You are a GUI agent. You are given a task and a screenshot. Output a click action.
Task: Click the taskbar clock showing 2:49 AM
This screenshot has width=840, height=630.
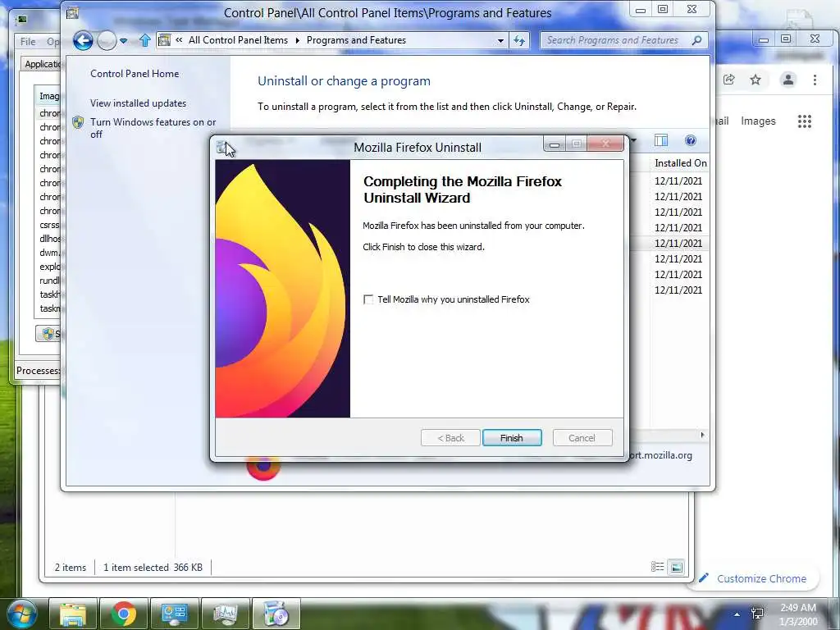[798, 614]
